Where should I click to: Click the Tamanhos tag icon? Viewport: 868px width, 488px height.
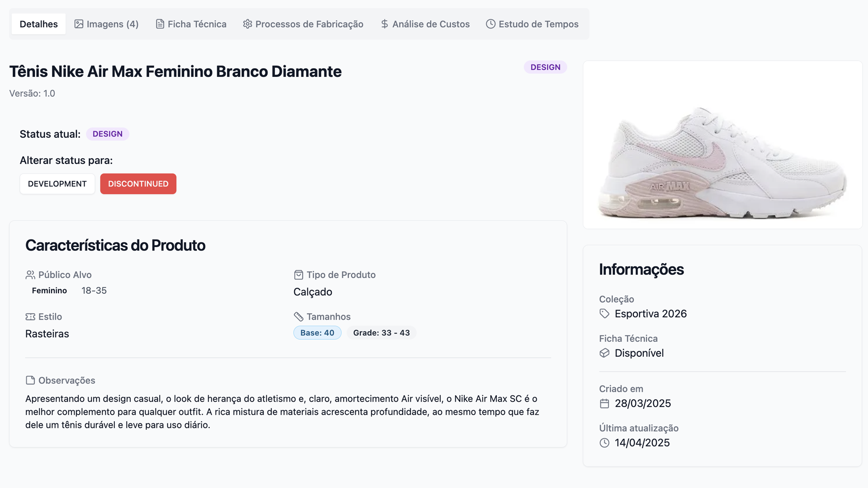[298, 316]
